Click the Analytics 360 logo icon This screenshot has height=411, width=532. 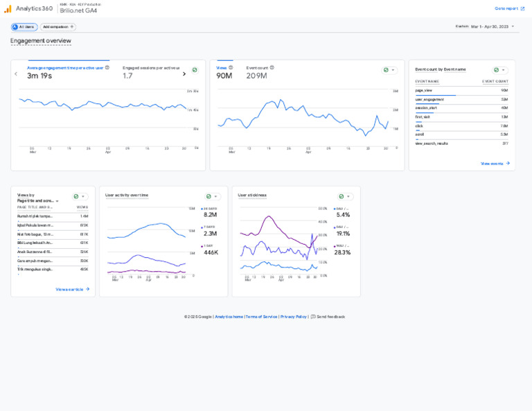click(x=8, y=9)
